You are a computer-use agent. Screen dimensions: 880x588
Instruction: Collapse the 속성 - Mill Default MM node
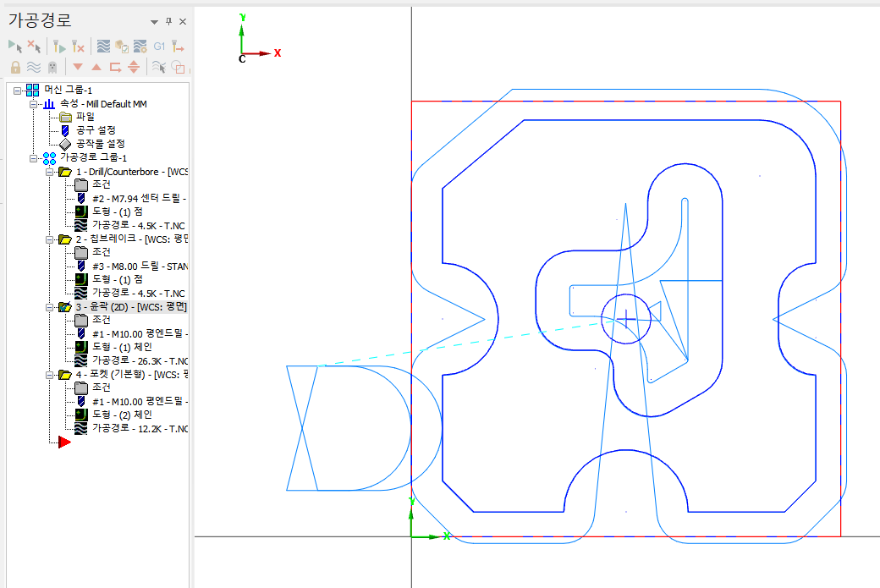point(34,104)
